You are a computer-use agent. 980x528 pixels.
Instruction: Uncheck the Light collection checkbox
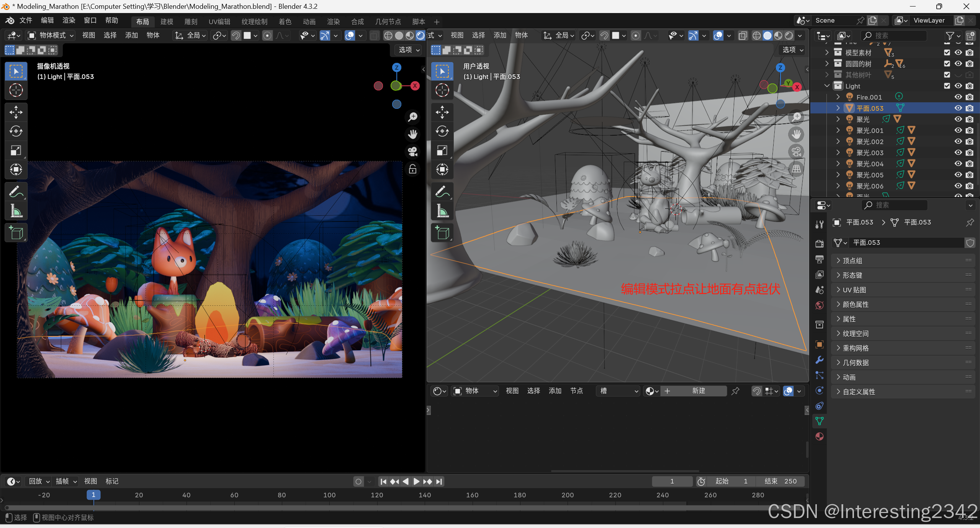pyautogui.click(x=947, y=86)
